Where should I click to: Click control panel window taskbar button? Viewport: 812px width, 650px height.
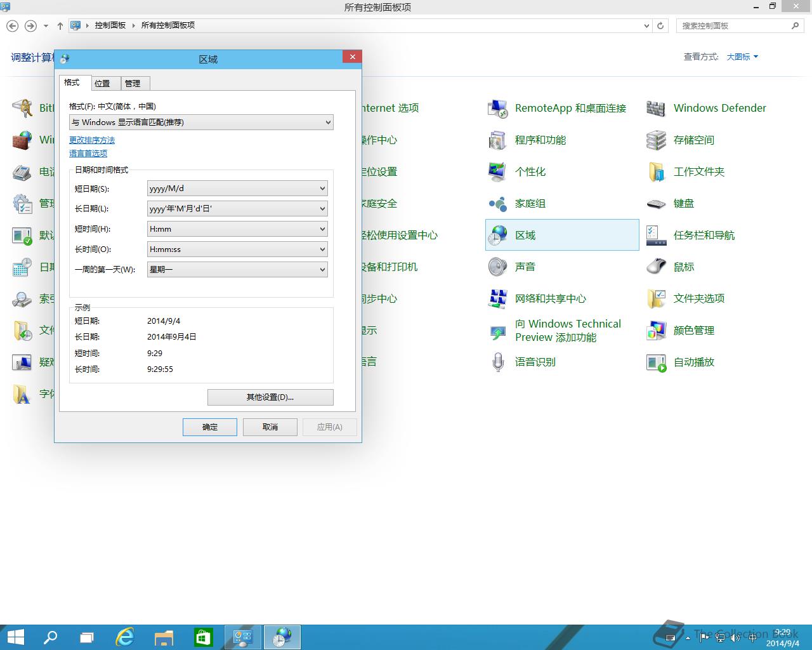coord(243,637)
